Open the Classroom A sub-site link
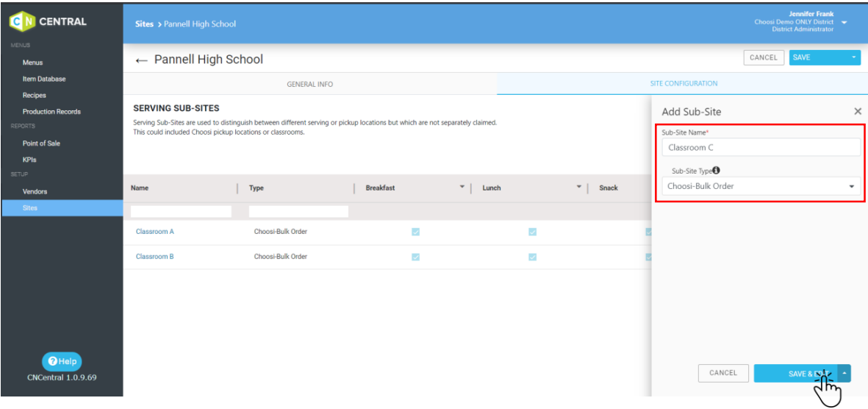This screenshot has height=409, width=868. pos(155,232)
